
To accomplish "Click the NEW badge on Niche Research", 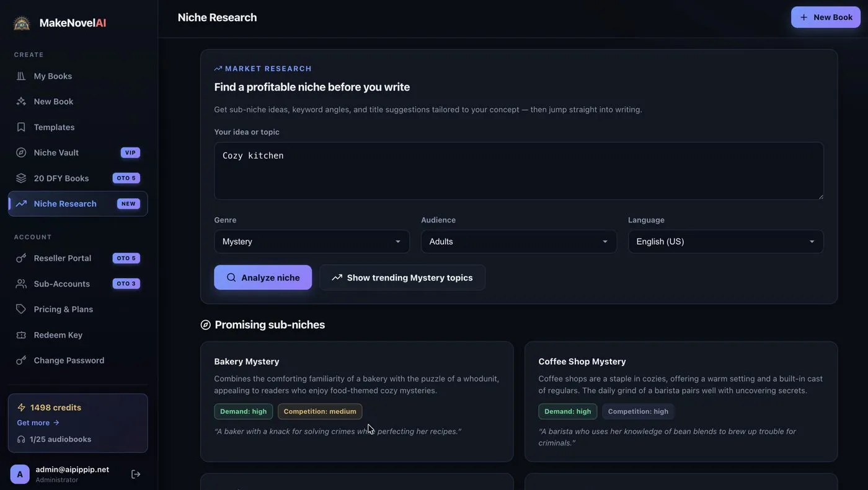I will [128, 204].
